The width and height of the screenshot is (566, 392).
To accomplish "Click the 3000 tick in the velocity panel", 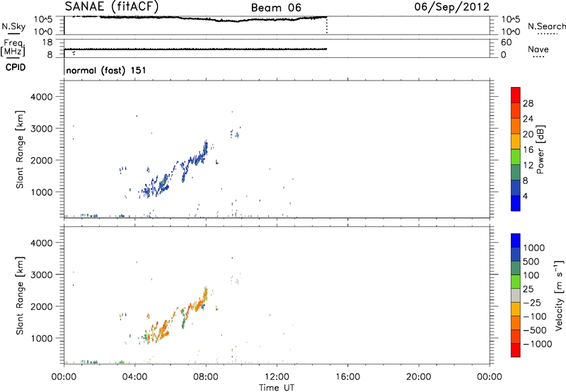I will point(42,275).
